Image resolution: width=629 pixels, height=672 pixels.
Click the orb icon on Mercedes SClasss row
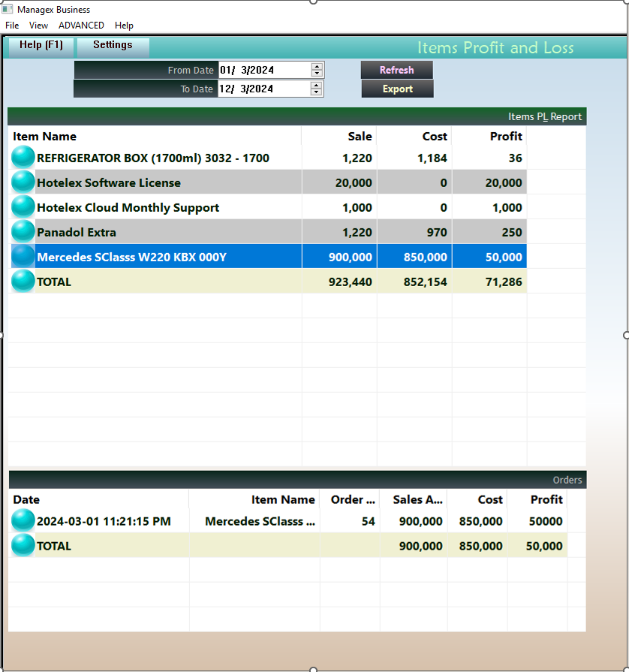(x=23, y=257)
